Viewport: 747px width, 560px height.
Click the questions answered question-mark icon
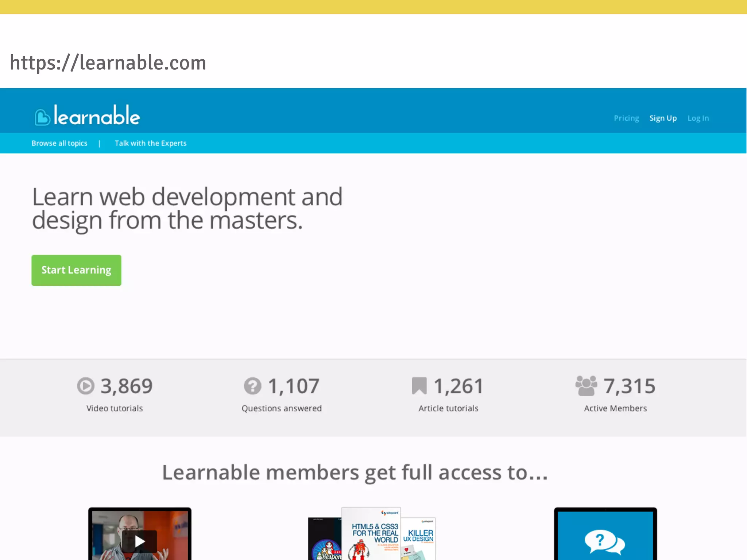(252, 386)
